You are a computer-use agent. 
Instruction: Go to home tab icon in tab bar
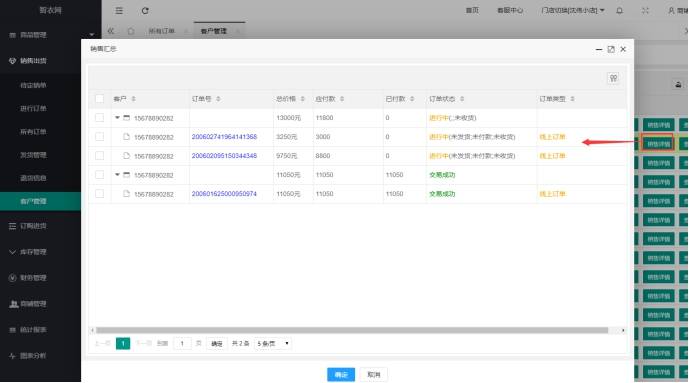[131, 31]
